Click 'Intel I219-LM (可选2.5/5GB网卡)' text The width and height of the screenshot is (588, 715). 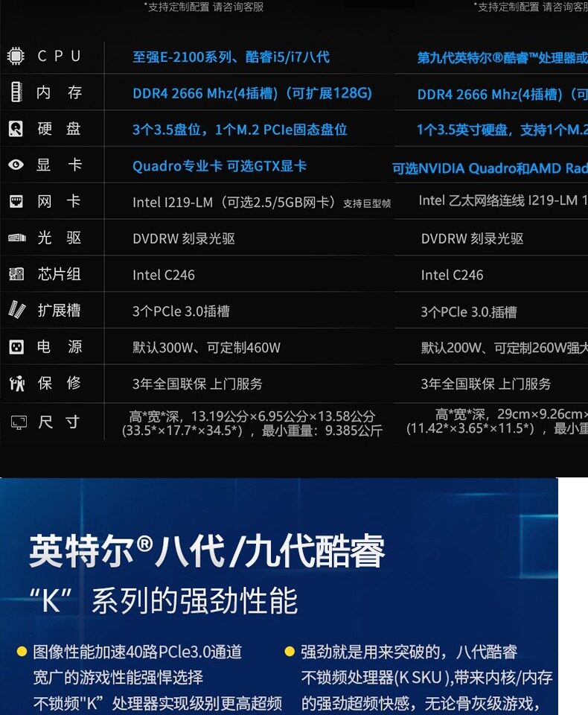[236, 203]
